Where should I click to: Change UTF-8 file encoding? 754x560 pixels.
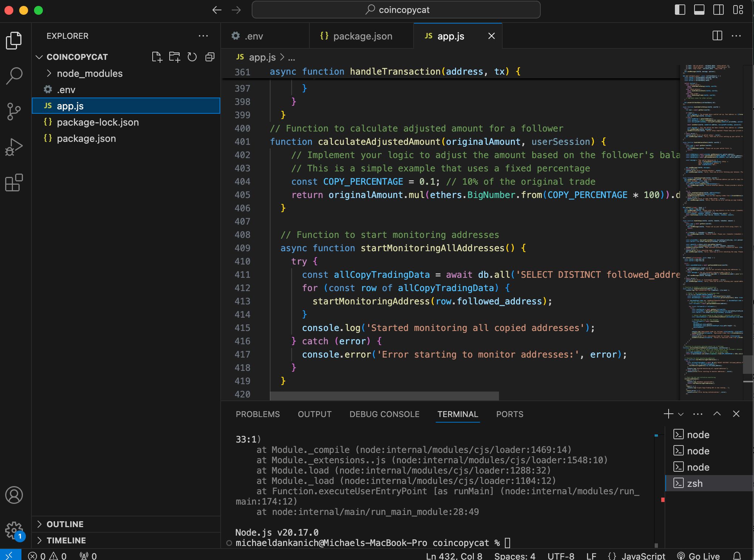click(561, 556)
